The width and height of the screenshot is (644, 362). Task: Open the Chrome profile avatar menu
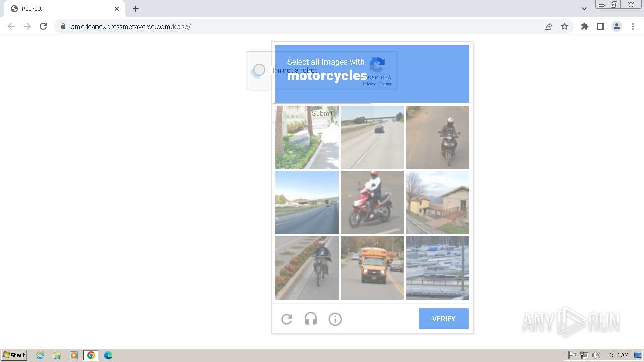(617, 26)
